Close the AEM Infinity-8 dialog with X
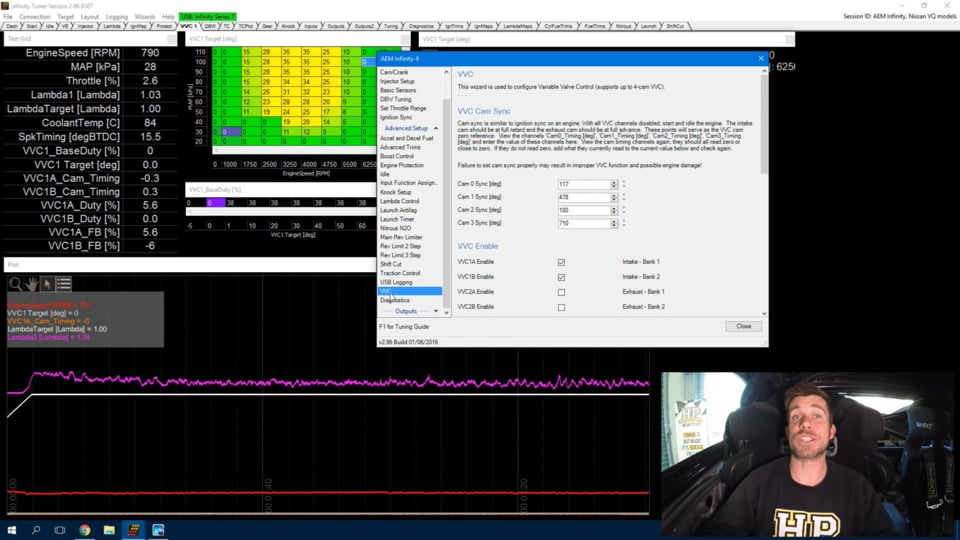The height and width of the screenshot is (540, 960). point(761,59)
